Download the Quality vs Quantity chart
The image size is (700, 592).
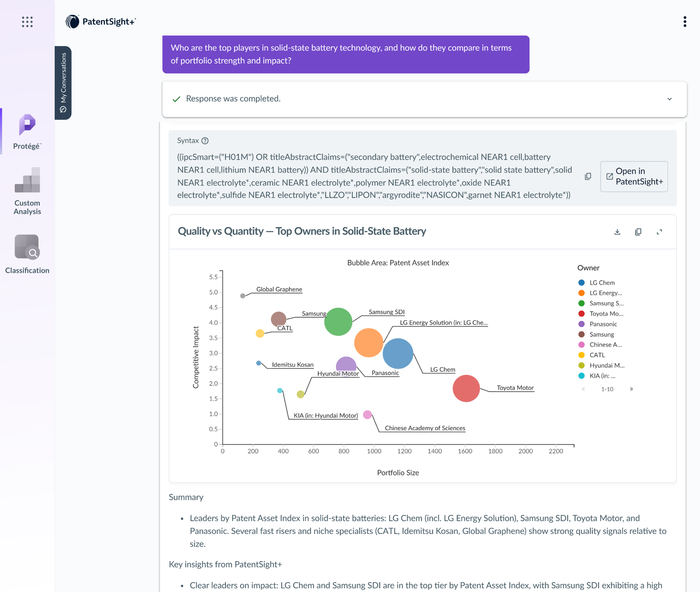[617, 231]
